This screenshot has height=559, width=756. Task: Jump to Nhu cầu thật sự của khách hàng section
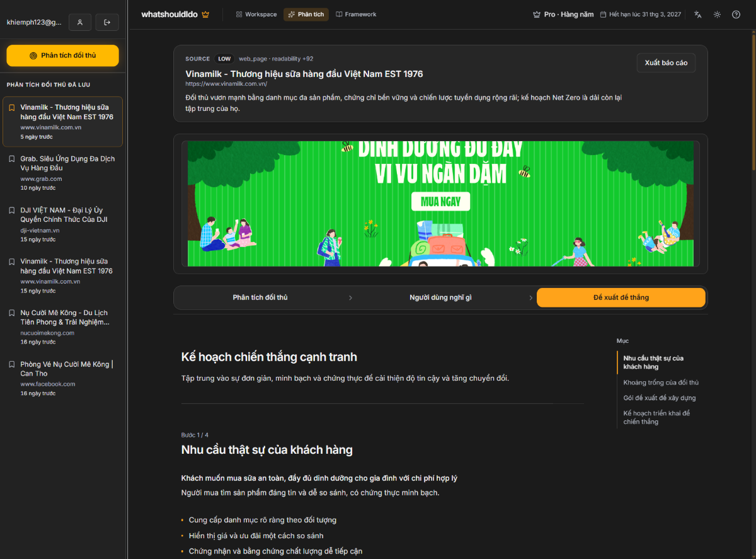pyautogui.click(x=653, y=362)
